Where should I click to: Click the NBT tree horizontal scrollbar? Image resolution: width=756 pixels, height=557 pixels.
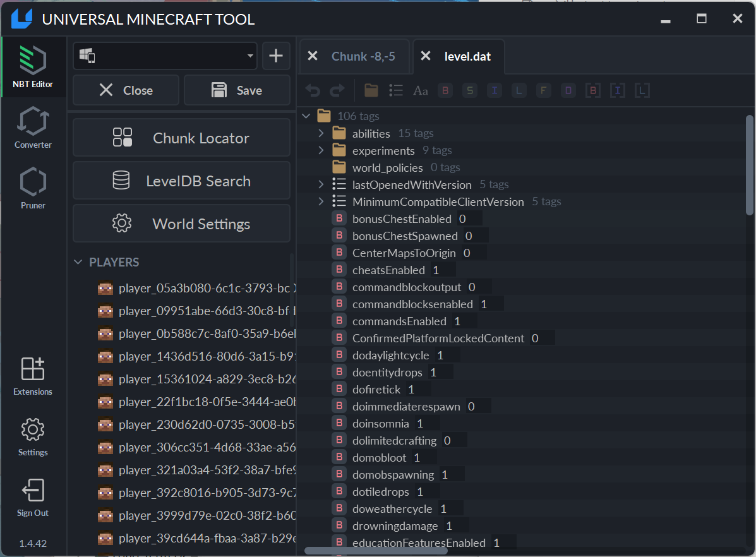point(376,551)
